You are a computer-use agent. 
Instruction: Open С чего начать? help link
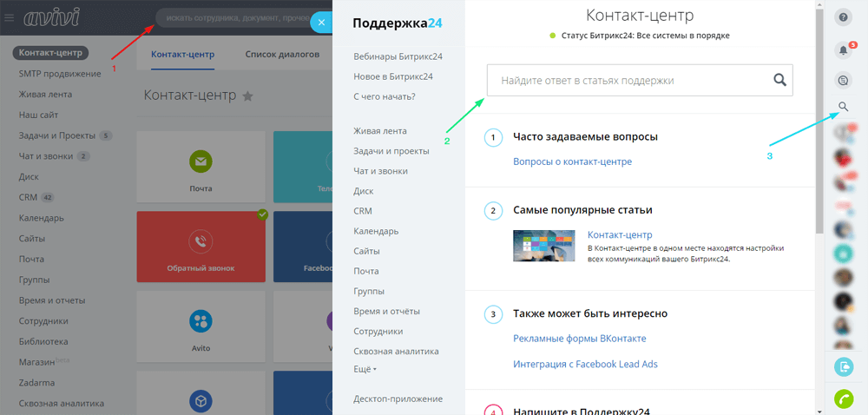click(385, 96)
